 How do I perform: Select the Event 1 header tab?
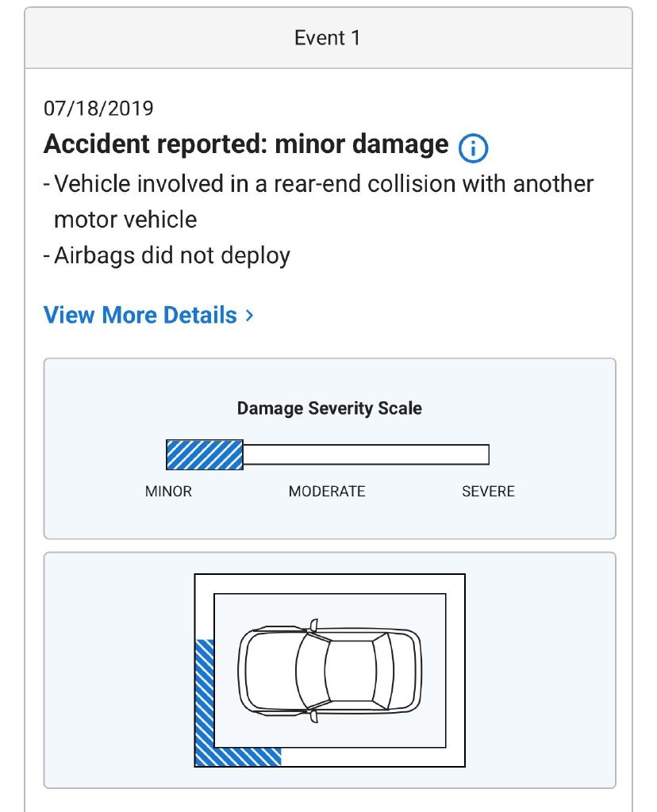[328, 38]
